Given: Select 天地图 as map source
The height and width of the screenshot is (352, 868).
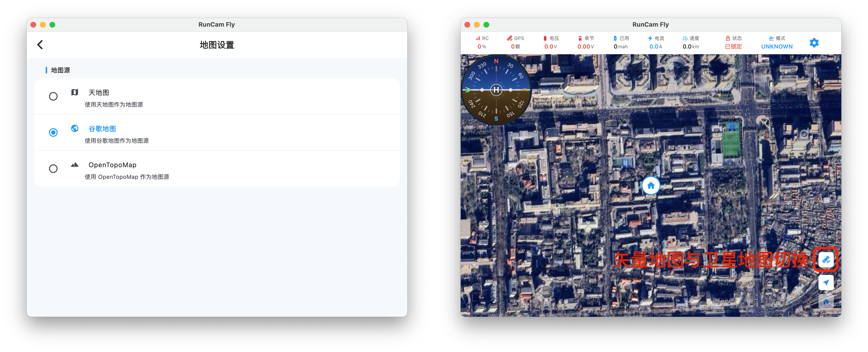Looking at the screenshot, I should pyautogui.click(x=53, y=96).
